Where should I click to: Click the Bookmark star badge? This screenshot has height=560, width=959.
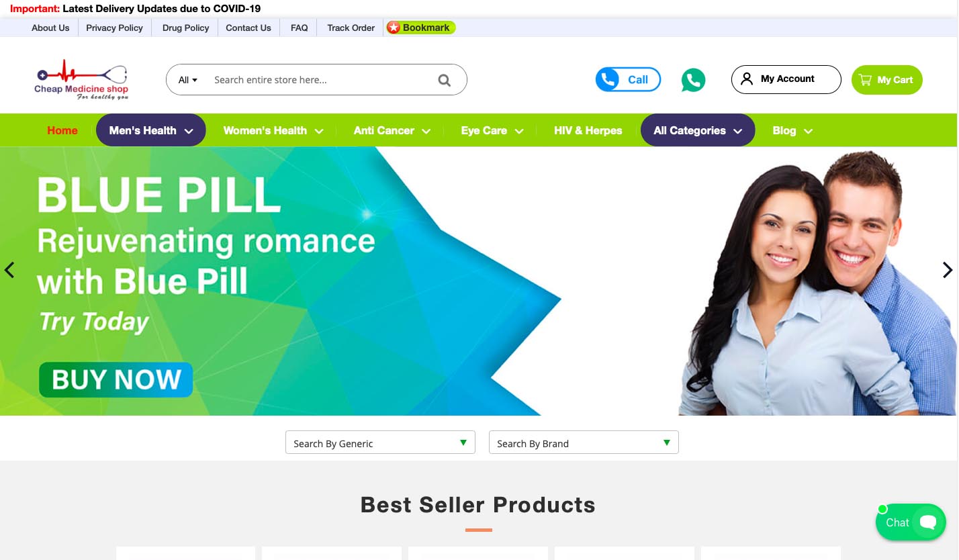420,28
